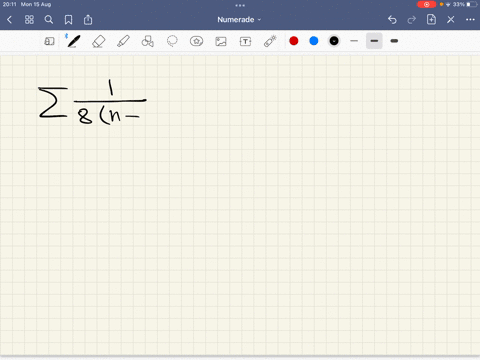Select the Lasso tool

(x=172, y=41)
